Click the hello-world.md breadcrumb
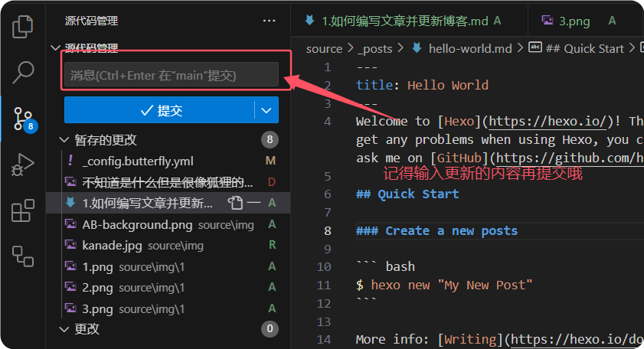 [x=470, y=49]
